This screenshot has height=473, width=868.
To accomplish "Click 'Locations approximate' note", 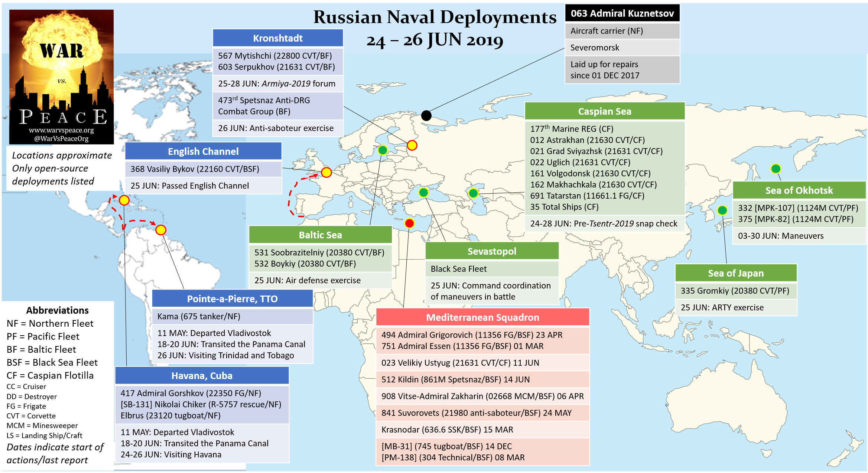I will coord(62,155).
